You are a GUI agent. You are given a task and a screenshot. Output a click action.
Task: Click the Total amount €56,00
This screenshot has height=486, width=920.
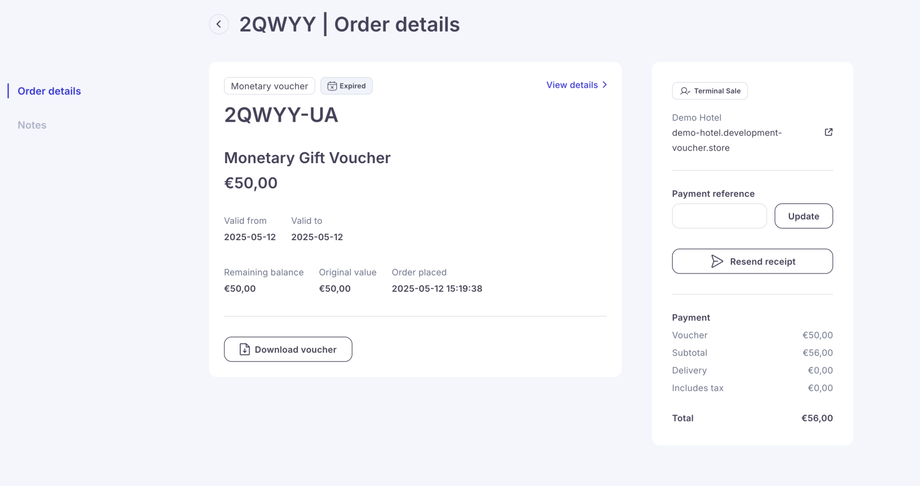816,418
